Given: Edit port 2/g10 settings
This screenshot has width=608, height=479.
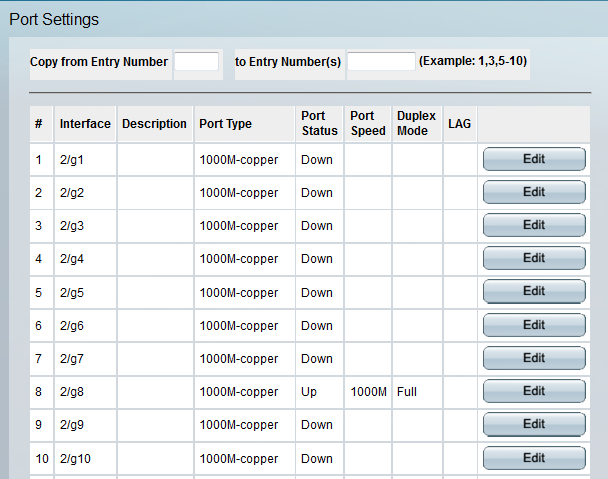Looking at the screenshot, I should (534, 458).
